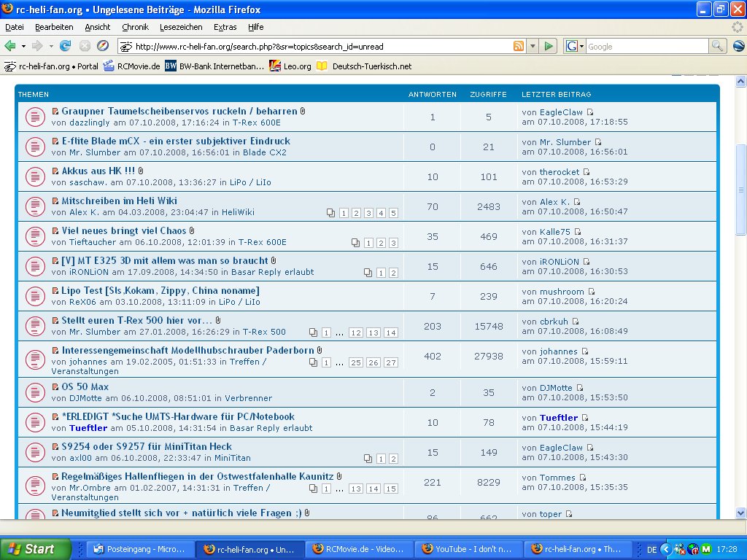Switch to RCMovie.de taskbar window
The height and width of the screenshot is (560, 747).
tap(359, 549)
